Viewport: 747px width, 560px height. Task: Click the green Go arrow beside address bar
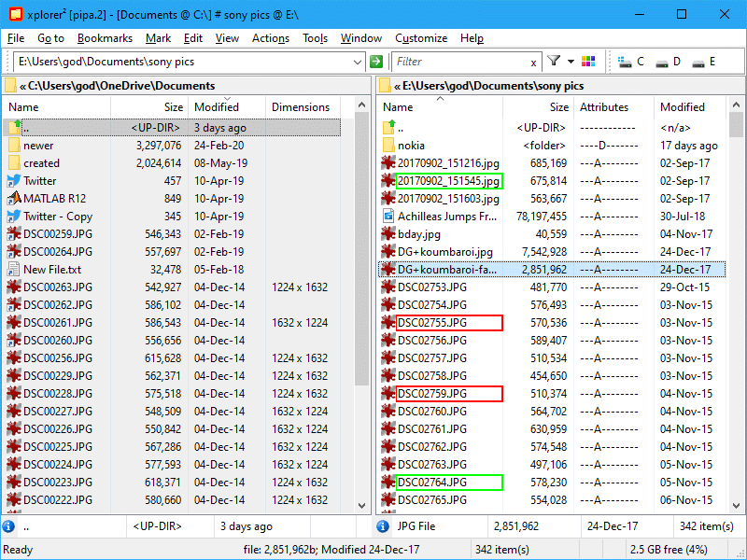click(376, 62)
